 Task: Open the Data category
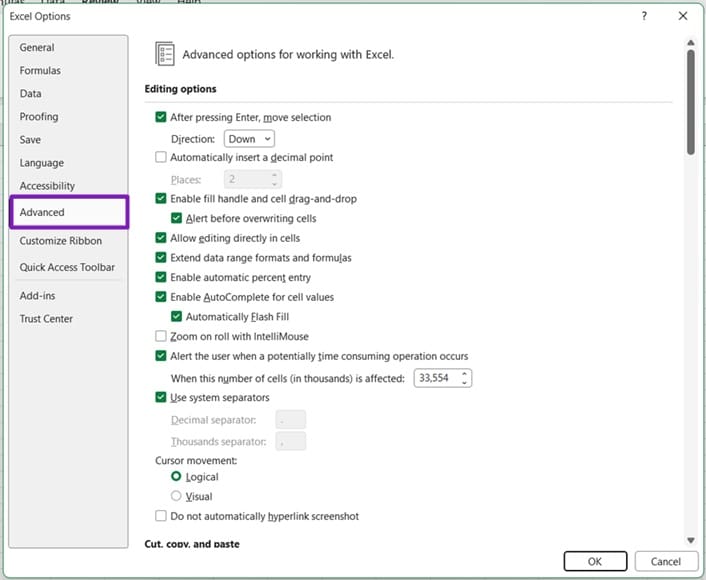point(30,94)
